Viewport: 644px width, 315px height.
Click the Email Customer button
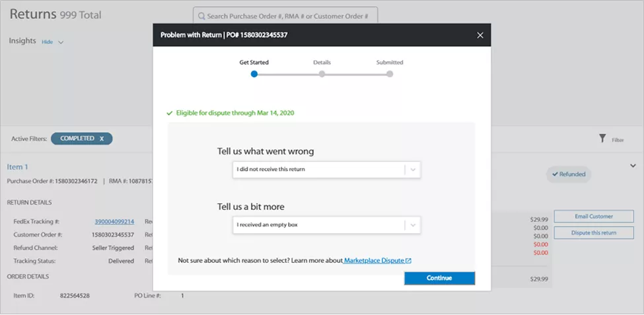(x=593, y=216)
